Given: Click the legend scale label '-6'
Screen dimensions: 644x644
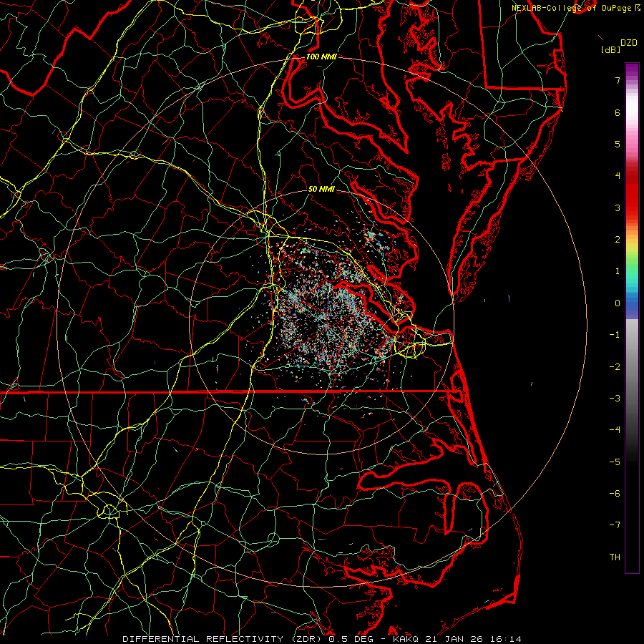Looking at the screenshot, I should click(615, 494).
